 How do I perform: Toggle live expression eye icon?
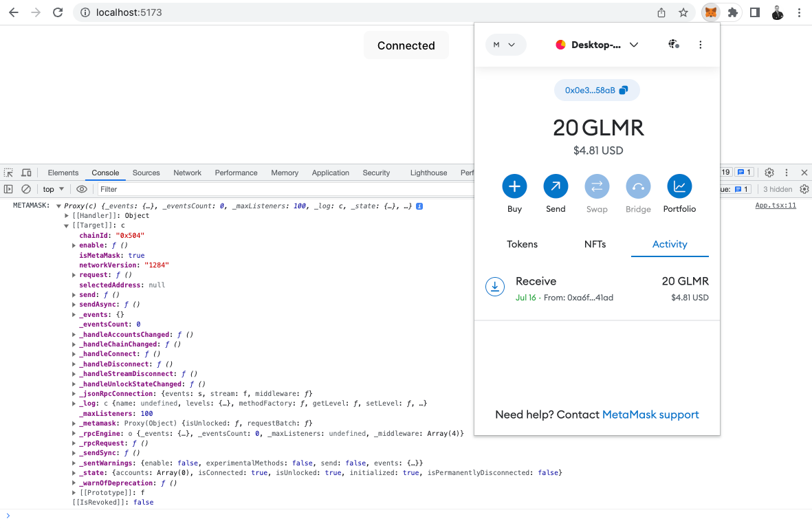click(82, 190)
